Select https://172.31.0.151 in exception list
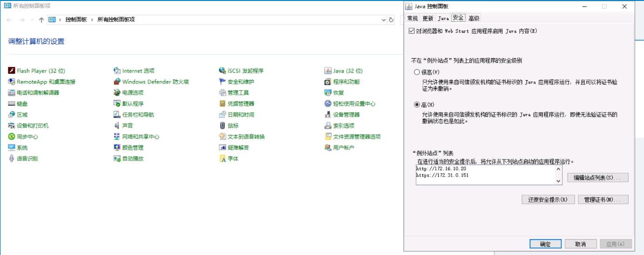Viewport: 644px width, 255px height. point(443,175)
